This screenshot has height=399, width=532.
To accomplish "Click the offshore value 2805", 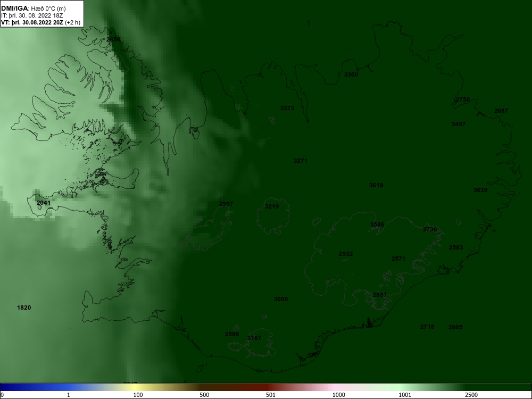I will [455, 327].
